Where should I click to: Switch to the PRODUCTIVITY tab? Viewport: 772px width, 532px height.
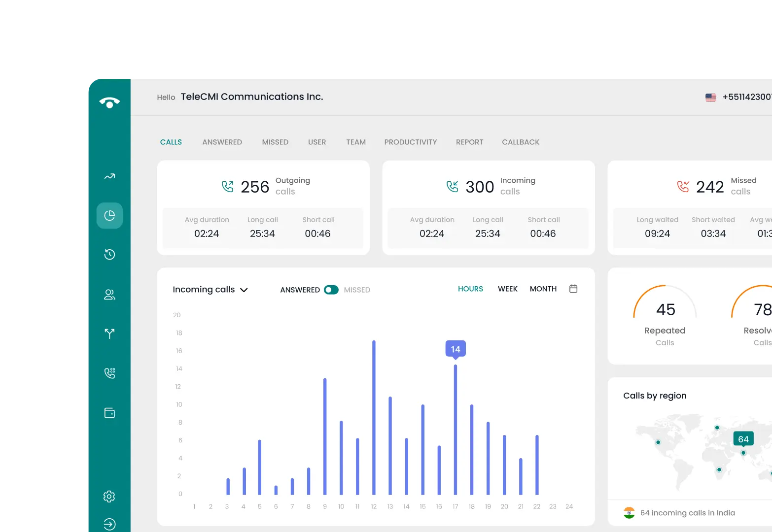point(411,142)
